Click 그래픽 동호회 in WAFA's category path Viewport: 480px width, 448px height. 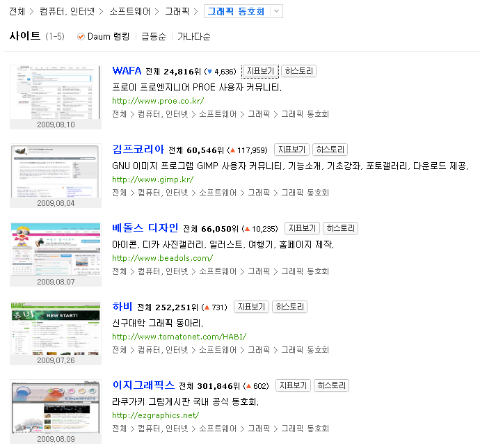[x=305, y=114]
